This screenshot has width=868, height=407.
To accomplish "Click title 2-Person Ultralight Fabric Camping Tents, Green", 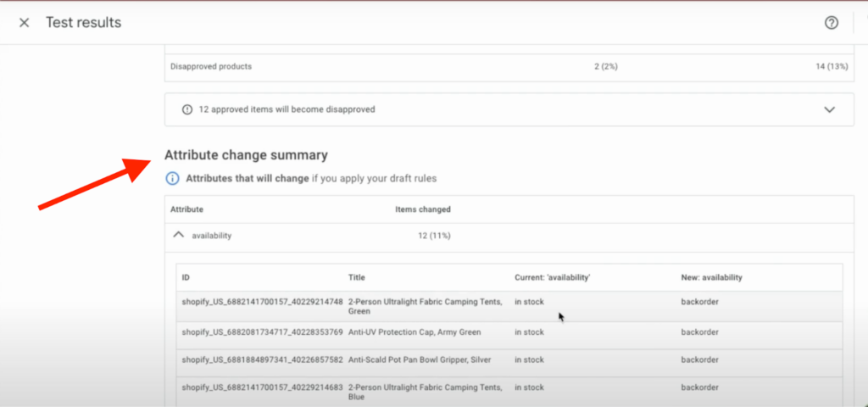I will point(426,306).
